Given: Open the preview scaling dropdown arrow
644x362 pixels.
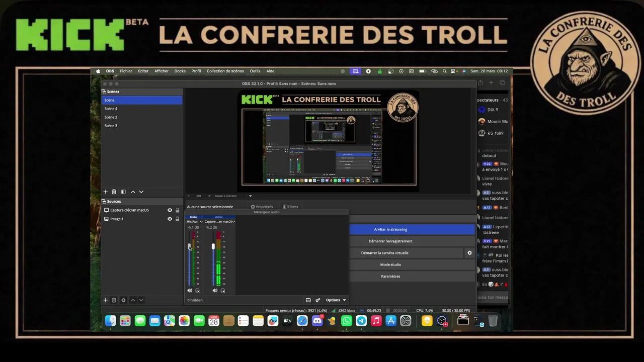Looking at the screenshot, I should coord(250,196).
